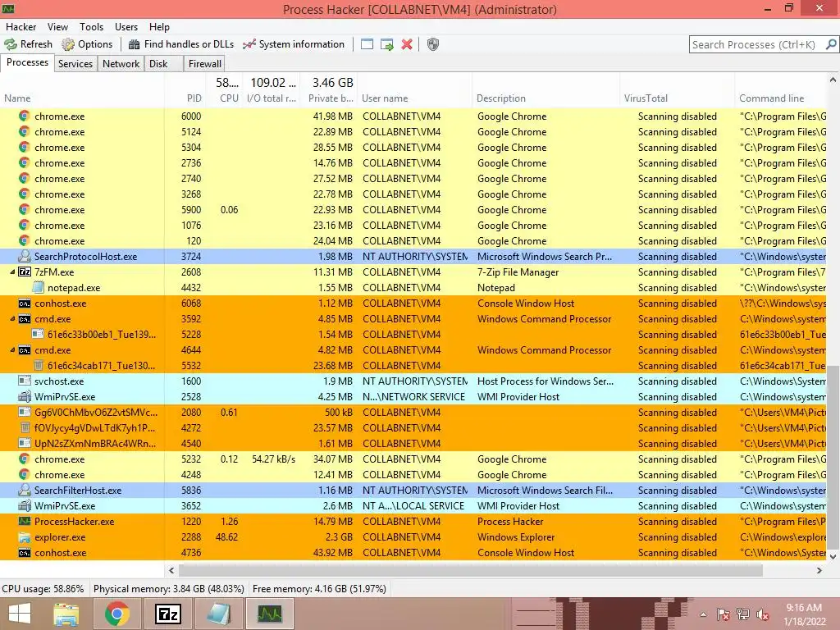This screenshot has height=630, width=840.
Task: Click Find handles or DLLs
Action: (181, 44)
